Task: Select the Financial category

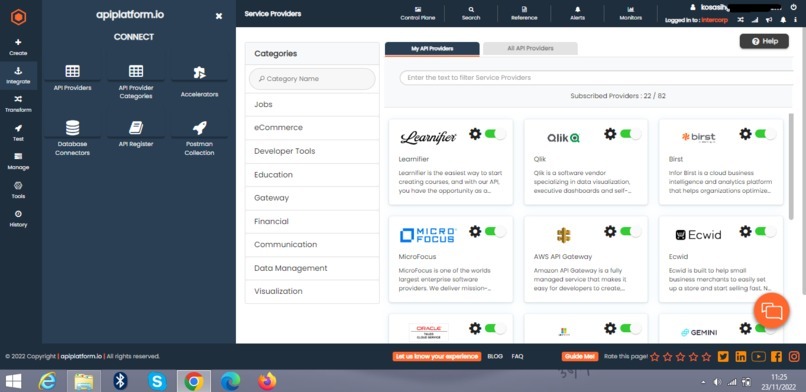Action: (x=312, y=221)
